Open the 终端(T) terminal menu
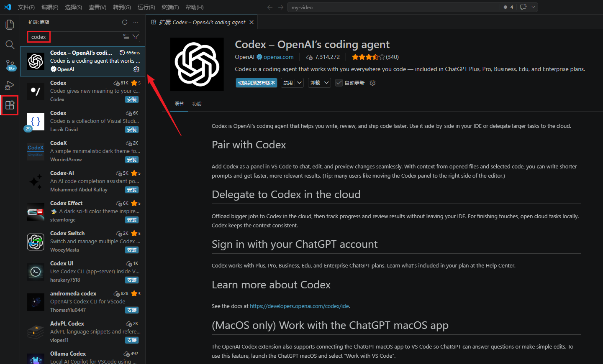This screenshot has width=603, height=364. (170, 7)
